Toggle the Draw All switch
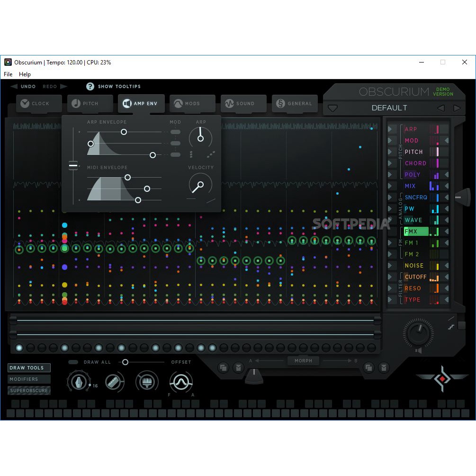476x476 pixels. click(x=73, y=362)
